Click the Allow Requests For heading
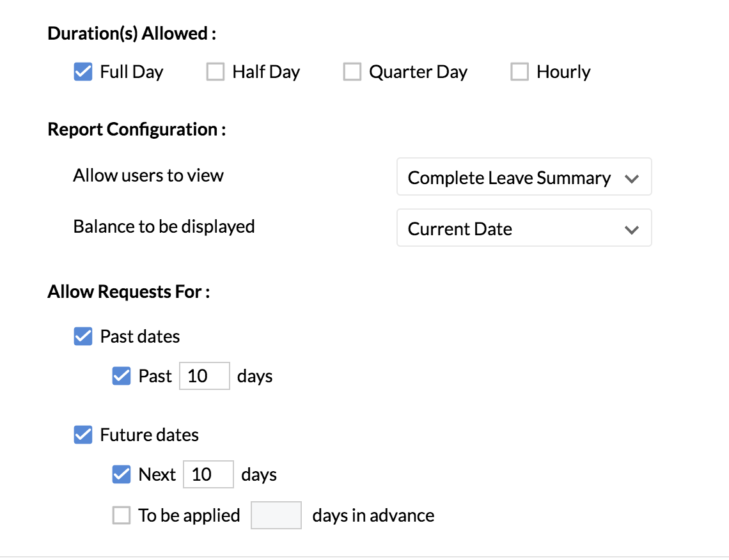 pos(129,292)
